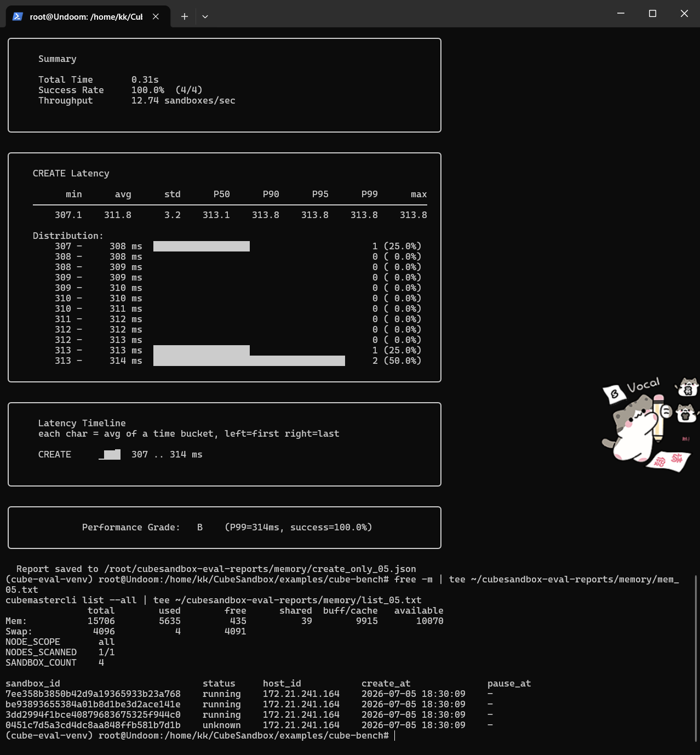Click the Vocal label on the cat sticker

click(x=643, y=385)
